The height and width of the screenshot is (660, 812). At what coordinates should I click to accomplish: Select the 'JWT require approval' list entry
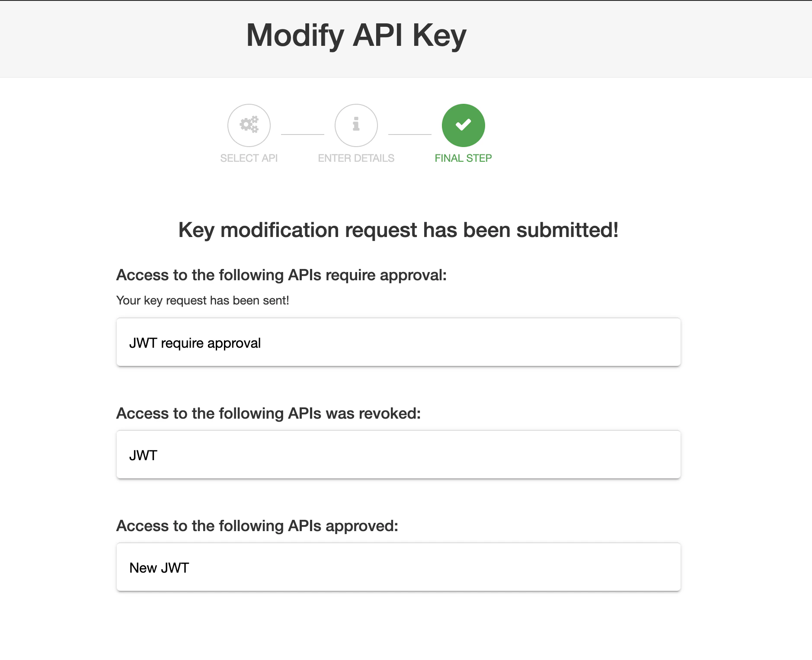pos(398,342)
